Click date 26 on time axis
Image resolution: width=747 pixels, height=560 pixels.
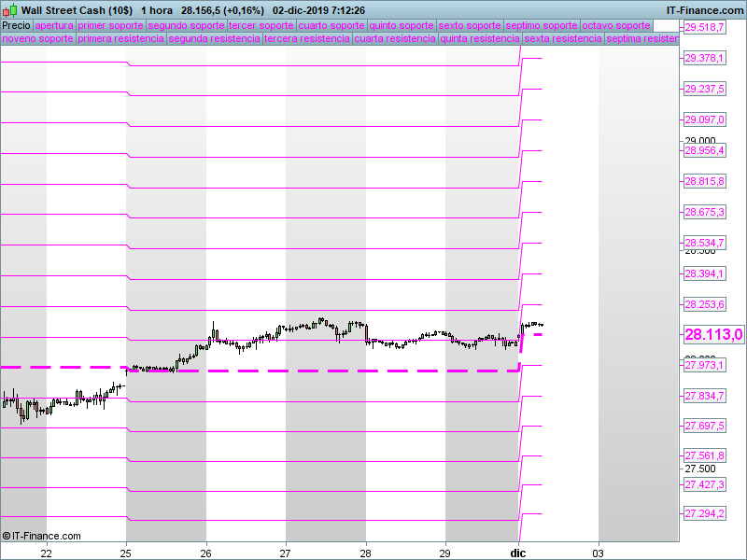tap(205, 553)
